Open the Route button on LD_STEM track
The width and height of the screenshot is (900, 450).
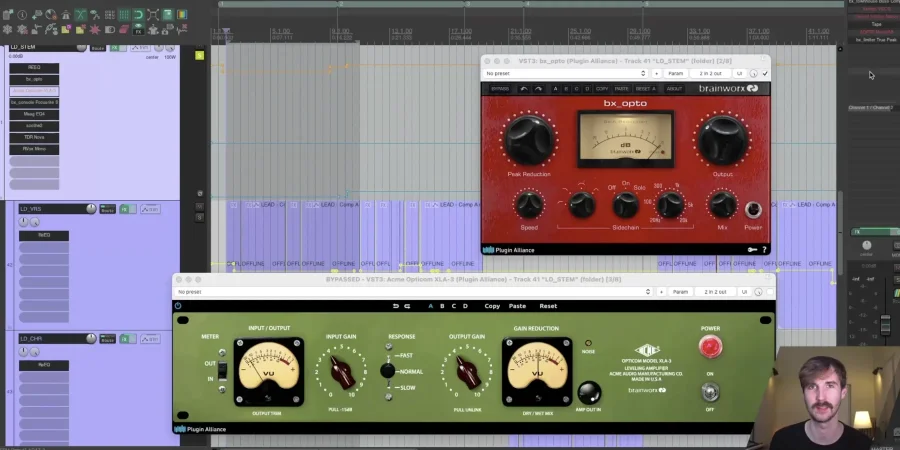[x=98, y=48]
